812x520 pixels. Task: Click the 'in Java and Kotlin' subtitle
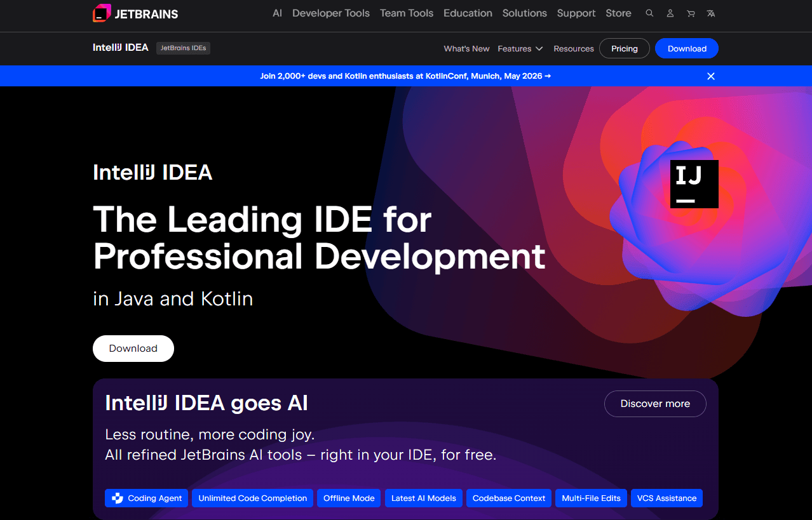[x=173, y=298]
